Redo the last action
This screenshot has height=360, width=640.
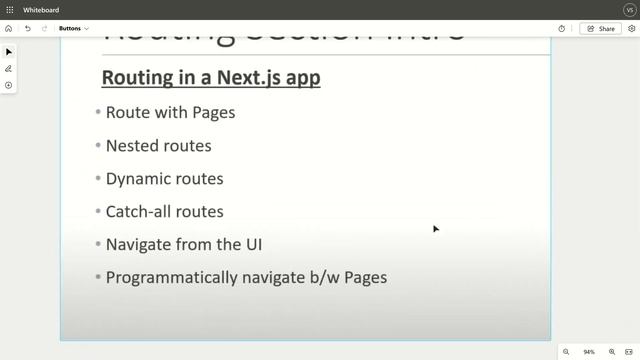pyautogui.click(x=44, y=29)
